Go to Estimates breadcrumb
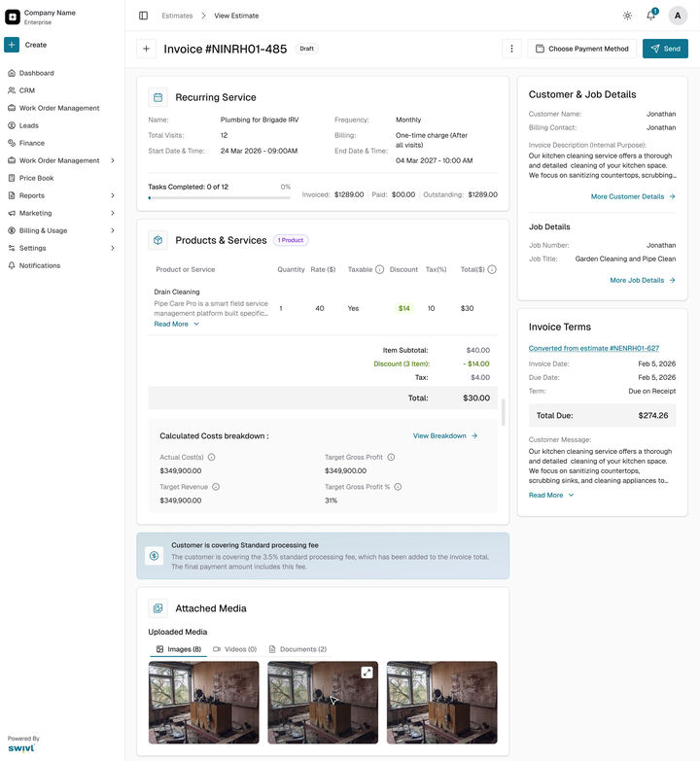 (177, 16)
